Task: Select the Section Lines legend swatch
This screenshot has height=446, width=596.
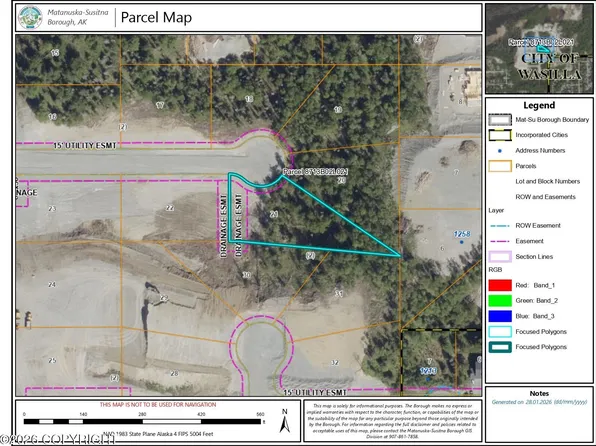Action: (500, 257)
